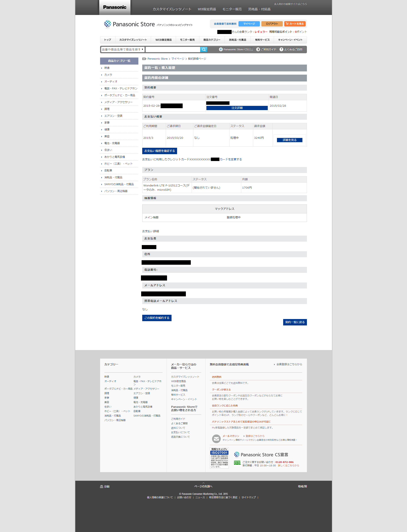Open エアコン・空調 in the sidebar
This screenshot has width=407, height=532.
pyautogui.click(x=113, y=116)
